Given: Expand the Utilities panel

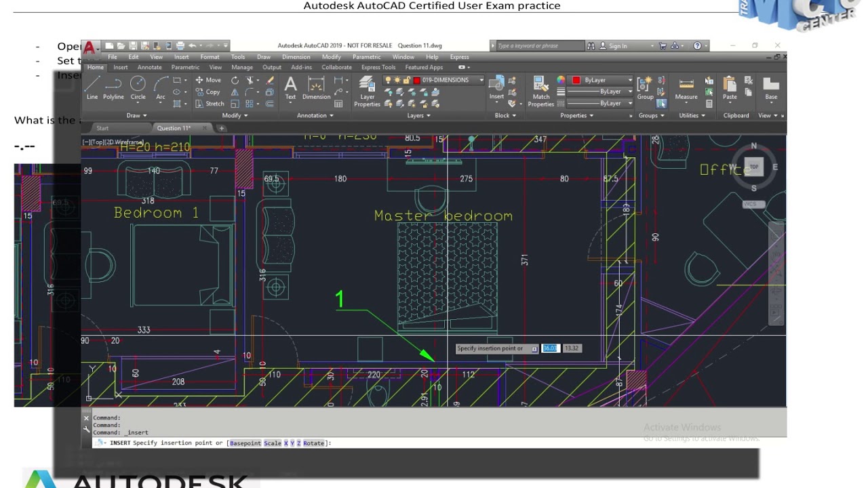Looking at the screenshot, I should pyautogui.click(x=692, y=116).
